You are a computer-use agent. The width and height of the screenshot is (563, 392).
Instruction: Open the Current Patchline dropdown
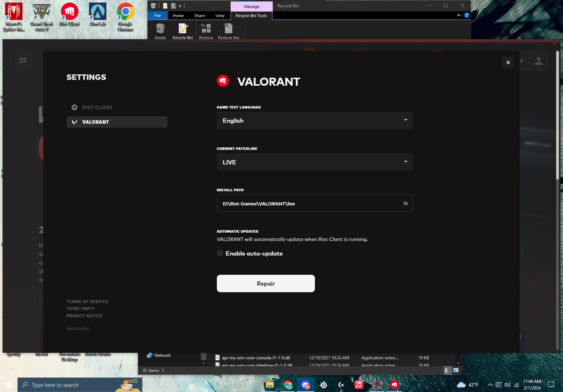(315, 162)
